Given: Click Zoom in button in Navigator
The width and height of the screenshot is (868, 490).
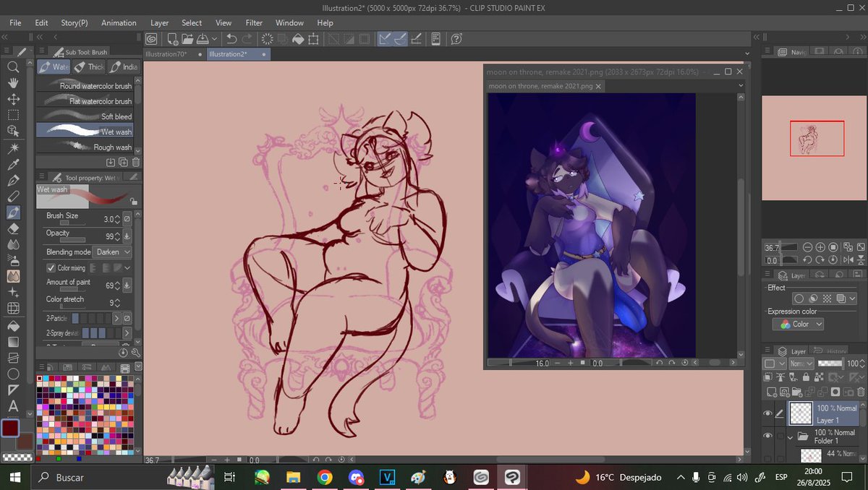Looking at the screenshot, I should (x=820, y=247).
